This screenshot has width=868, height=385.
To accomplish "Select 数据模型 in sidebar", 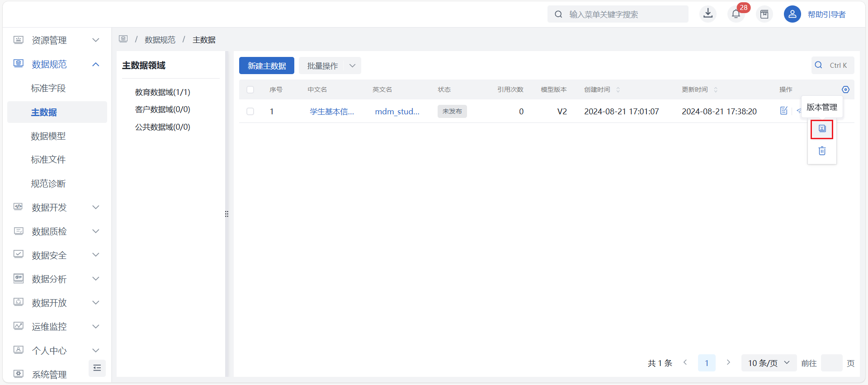I will click(x=48, y=136).
